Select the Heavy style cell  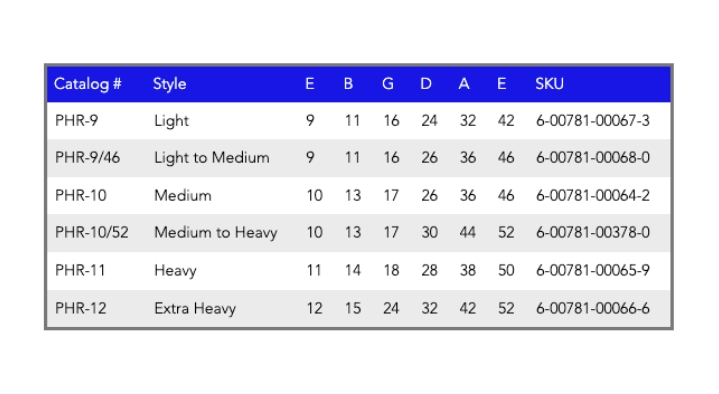(175, 270)
